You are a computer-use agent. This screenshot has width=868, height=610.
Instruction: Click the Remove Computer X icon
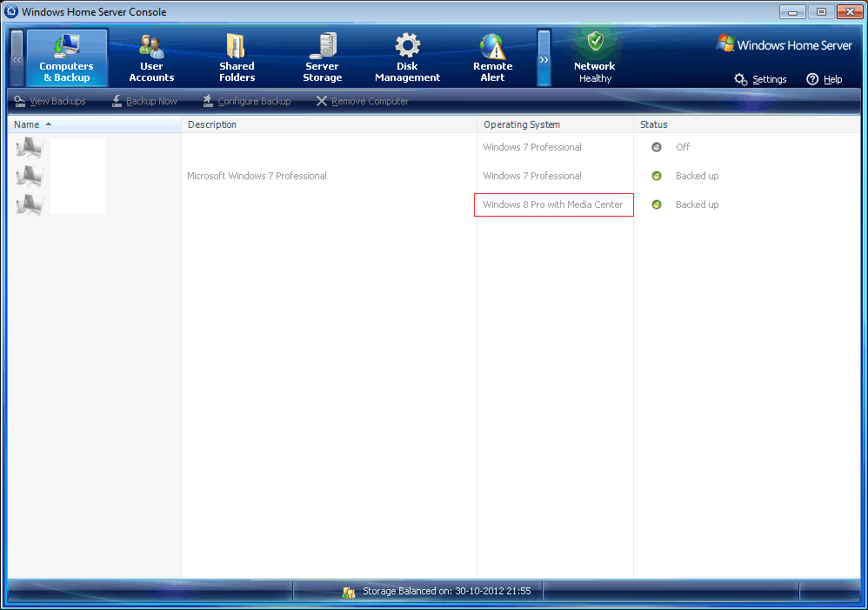322,101
